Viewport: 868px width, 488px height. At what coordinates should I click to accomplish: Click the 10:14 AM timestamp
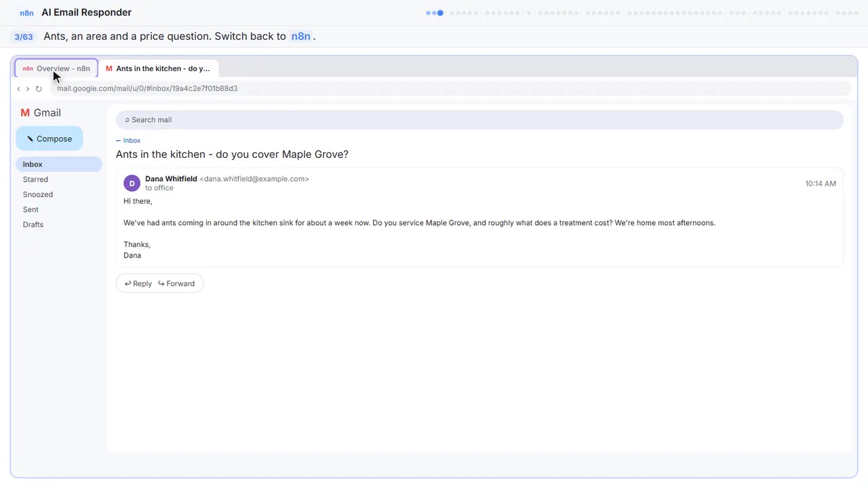(x=821, y=184)
